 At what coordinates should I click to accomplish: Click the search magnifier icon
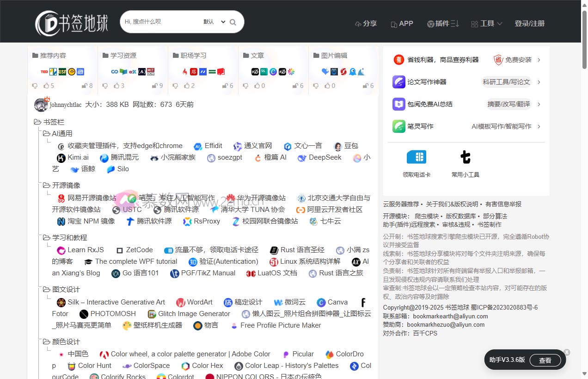coord(233,21)
